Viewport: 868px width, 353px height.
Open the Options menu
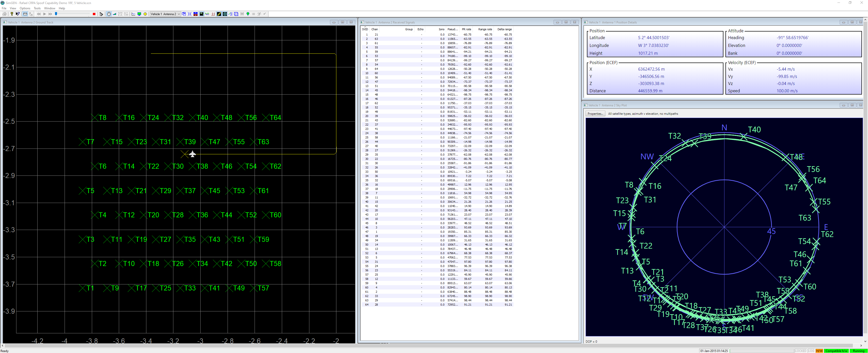coord(24,8)
